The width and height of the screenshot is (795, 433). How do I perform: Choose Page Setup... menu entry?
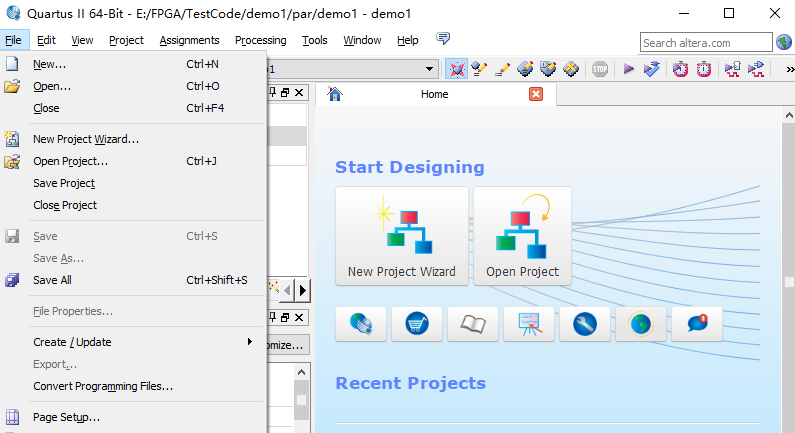click(x=133, y=417)
